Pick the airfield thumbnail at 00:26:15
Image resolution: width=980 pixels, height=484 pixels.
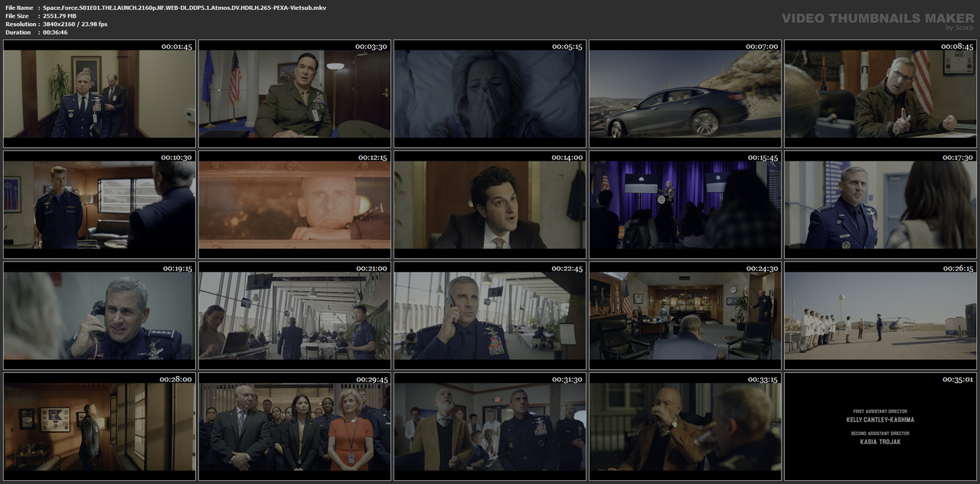tap(880, 316)
